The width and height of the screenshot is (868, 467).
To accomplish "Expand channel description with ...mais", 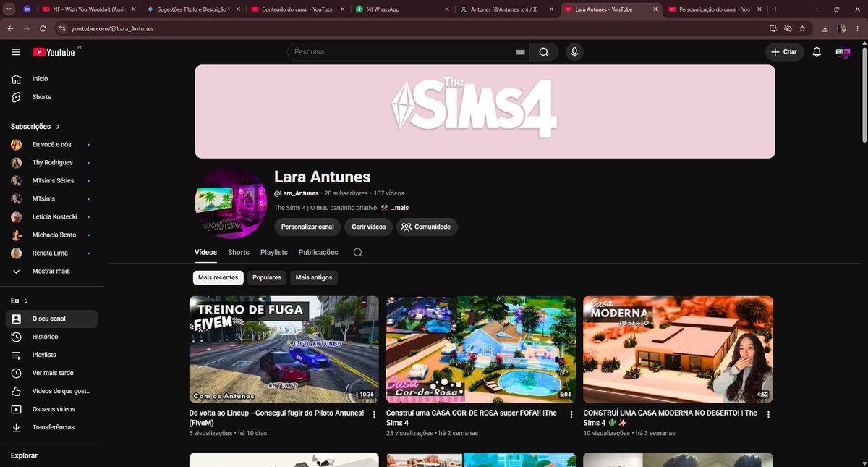I will pos(400,208).
